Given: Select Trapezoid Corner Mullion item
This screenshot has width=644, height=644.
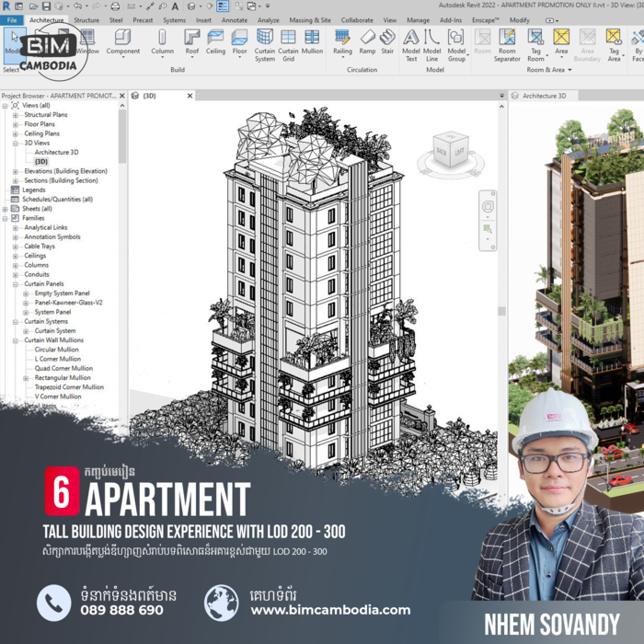Looking at the screenshot, I should [69, 387].
